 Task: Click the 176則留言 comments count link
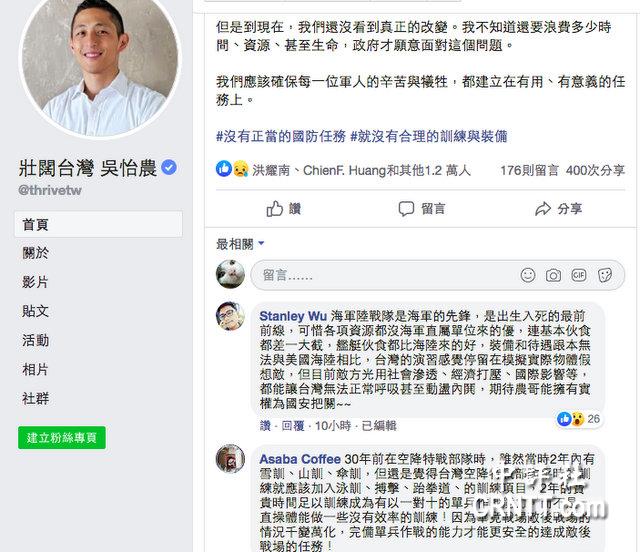click(529, 170)
